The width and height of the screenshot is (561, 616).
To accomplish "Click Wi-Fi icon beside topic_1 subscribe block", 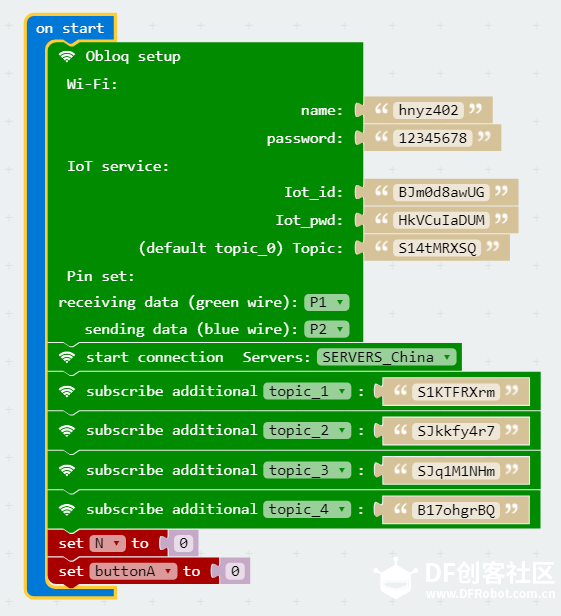I will click(x=67, y=392).
